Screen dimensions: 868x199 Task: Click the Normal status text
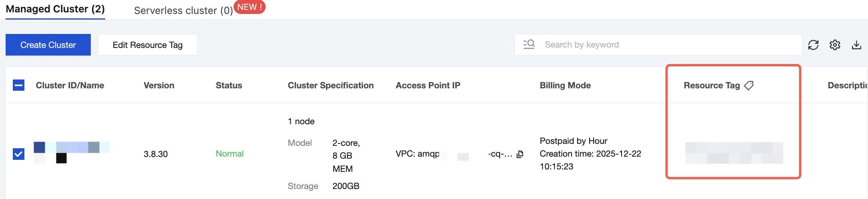pos(230,154)
